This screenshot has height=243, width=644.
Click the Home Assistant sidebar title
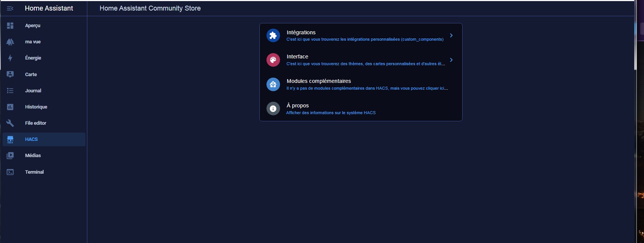[49, 8]
